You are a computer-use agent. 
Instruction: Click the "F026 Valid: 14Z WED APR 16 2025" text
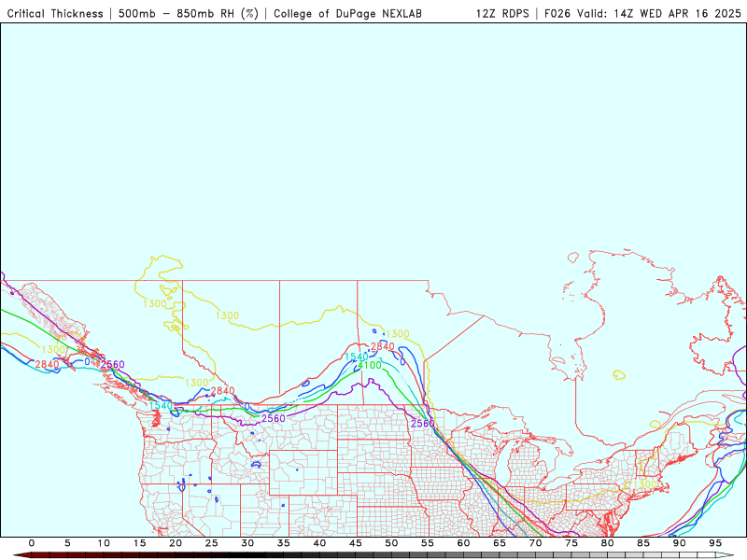pyautogui.click(x=642, y=13)
